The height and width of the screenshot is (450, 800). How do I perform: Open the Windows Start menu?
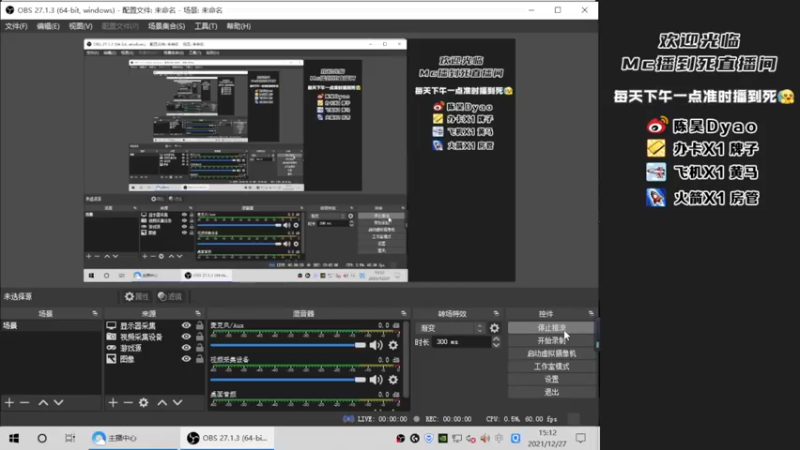[x=14, y=438]
